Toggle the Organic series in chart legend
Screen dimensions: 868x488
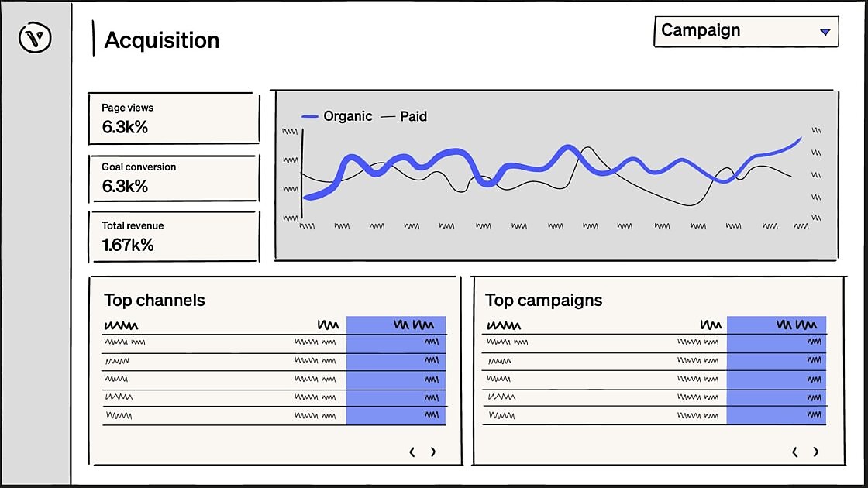point(336,116)
